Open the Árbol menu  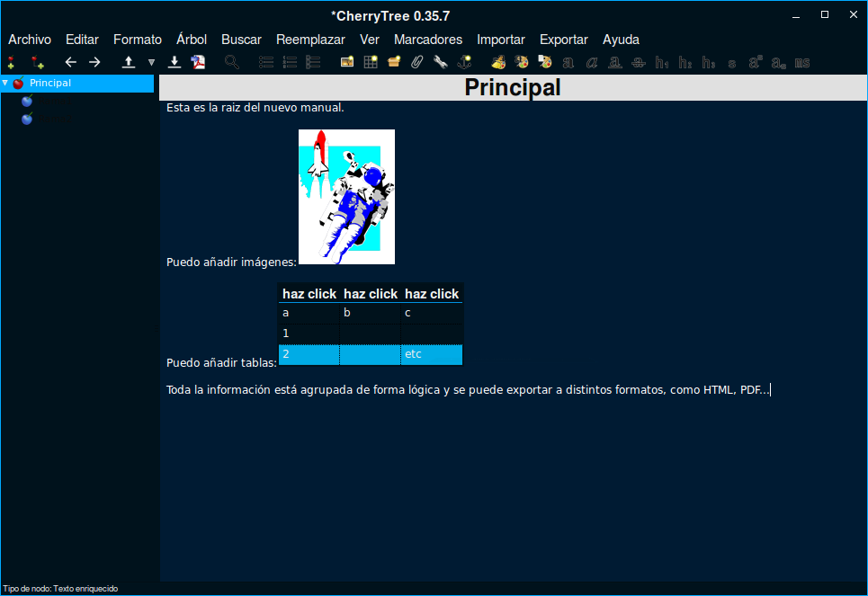(192, 40)
